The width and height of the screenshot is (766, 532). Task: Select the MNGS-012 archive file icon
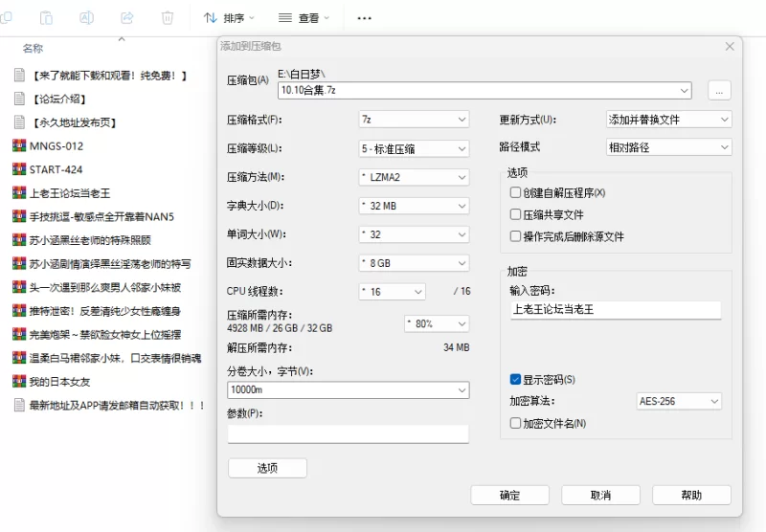[x=18, y=146]
